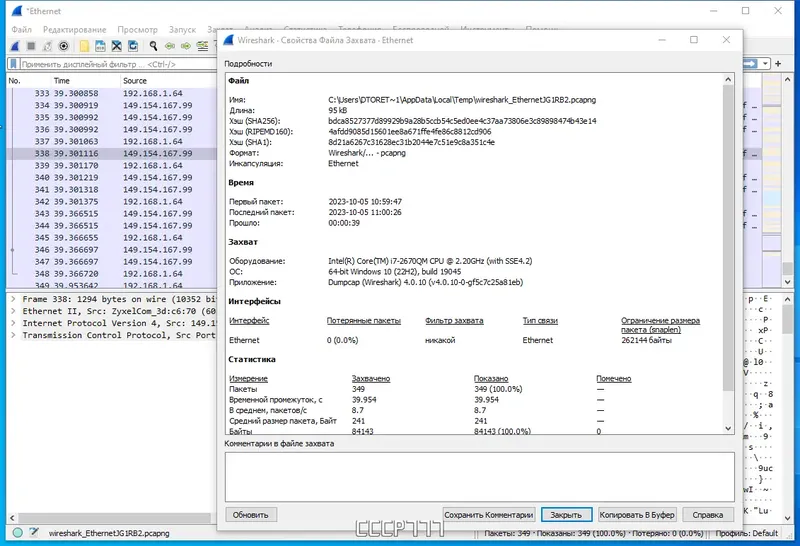Expand Transmission Control Protocol row
Image resolution: width=800 pixels, height=546 pixels.
coord(13,335)
